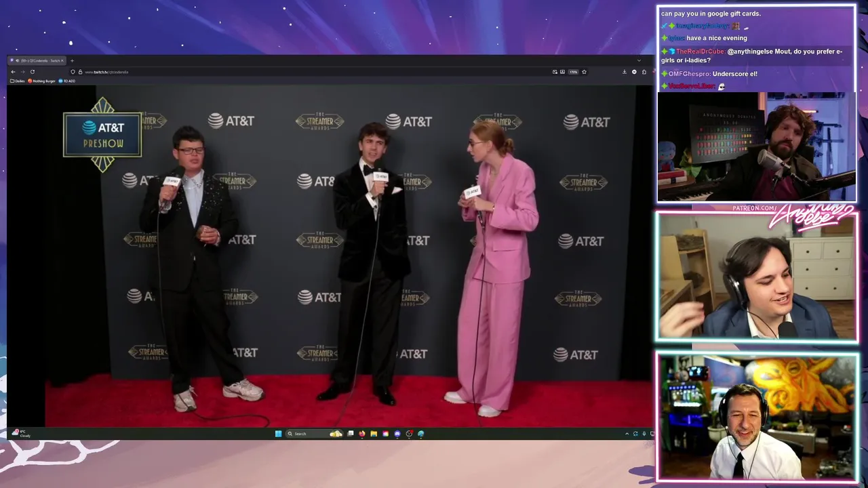Bookmark this page with the star
This screenshot has height=488, width=868.
[584, 72]
